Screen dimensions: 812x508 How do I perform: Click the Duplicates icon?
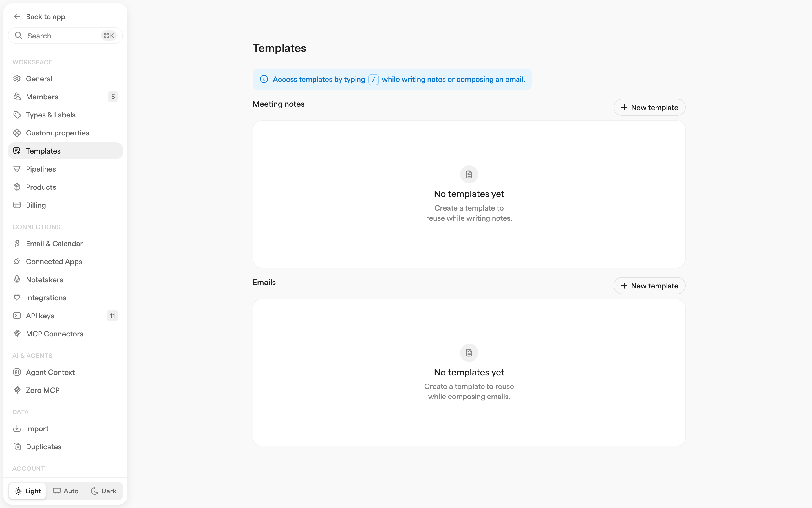[17, 447]
